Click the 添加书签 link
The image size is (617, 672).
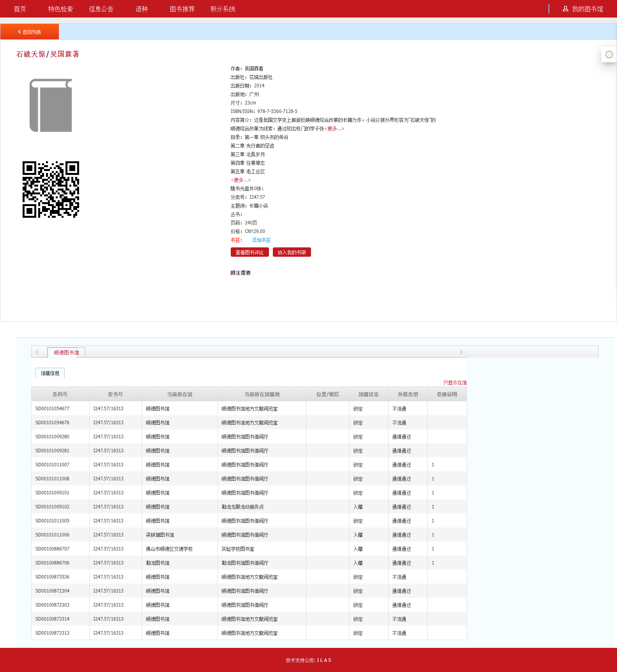click(261, 240)
